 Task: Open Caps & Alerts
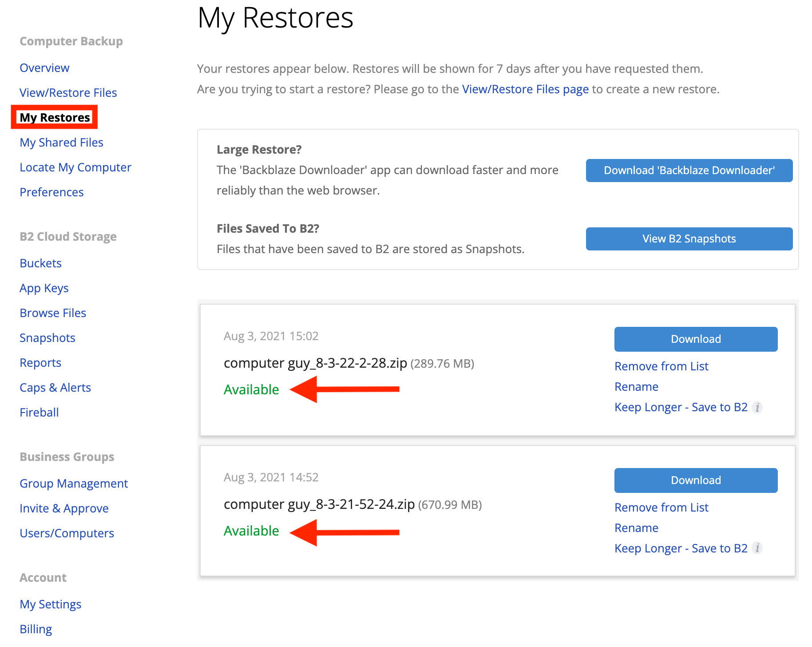point(55,388)
